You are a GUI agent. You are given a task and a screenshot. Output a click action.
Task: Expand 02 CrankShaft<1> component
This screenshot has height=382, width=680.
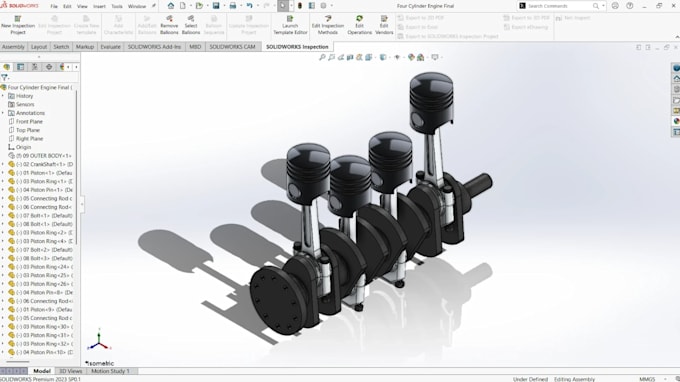click(x=3, y=164)
